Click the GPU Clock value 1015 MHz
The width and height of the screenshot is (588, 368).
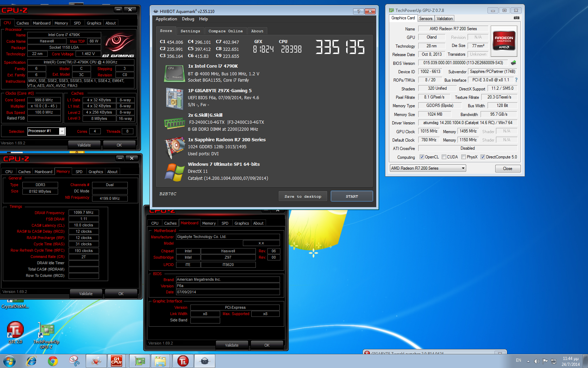(x=429, y=131)
